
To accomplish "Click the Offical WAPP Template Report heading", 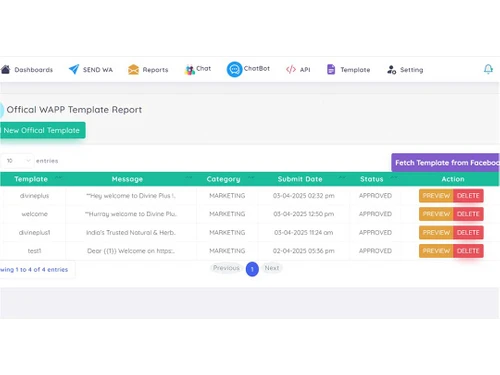I will 74,110.
